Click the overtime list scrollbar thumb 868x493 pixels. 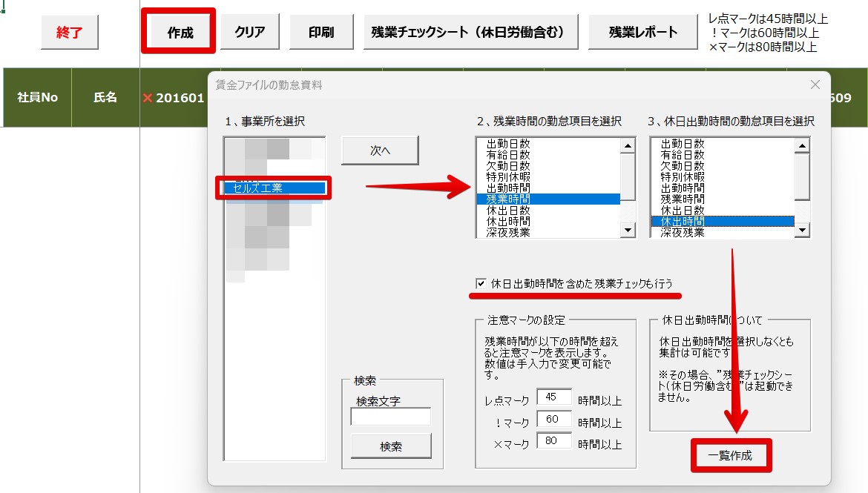(628, 177)
